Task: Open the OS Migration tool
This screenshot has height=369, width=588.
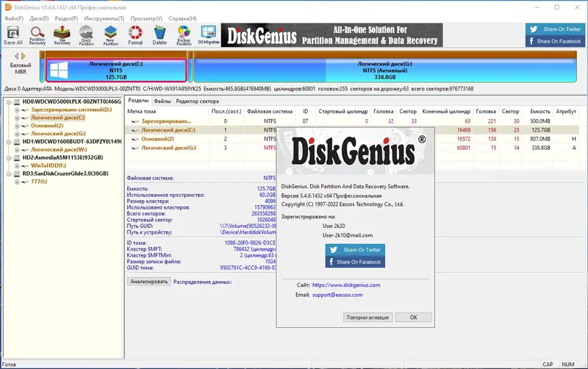Action: [209, 35]
